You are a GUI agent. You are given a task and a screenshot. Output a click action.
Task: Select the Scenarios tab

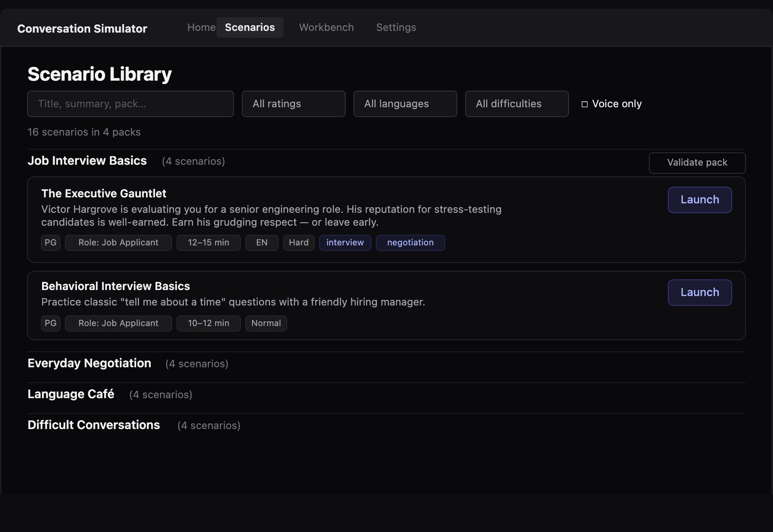(x=250, y=28)
